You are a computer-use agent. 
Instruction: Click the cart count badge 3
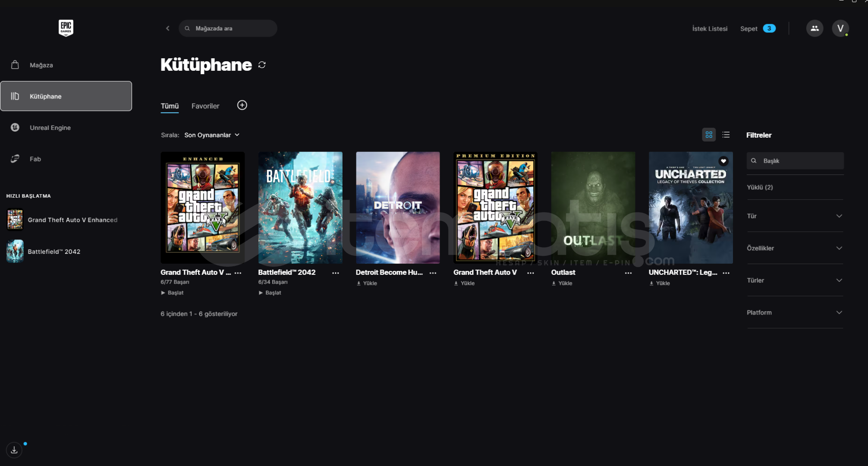pyautogui.click(x=769, y=28)
